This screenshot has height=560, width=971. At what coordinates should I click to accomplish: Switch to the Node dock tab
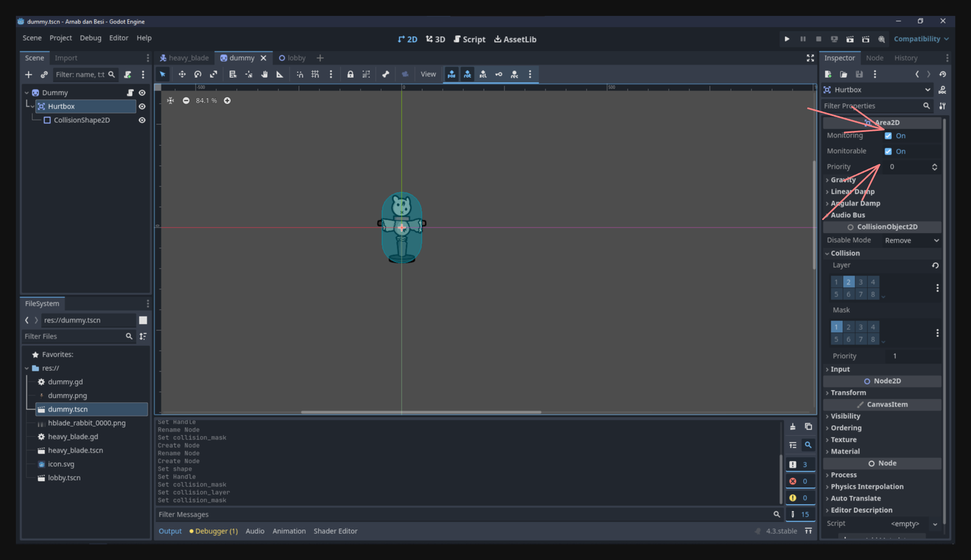874,58
